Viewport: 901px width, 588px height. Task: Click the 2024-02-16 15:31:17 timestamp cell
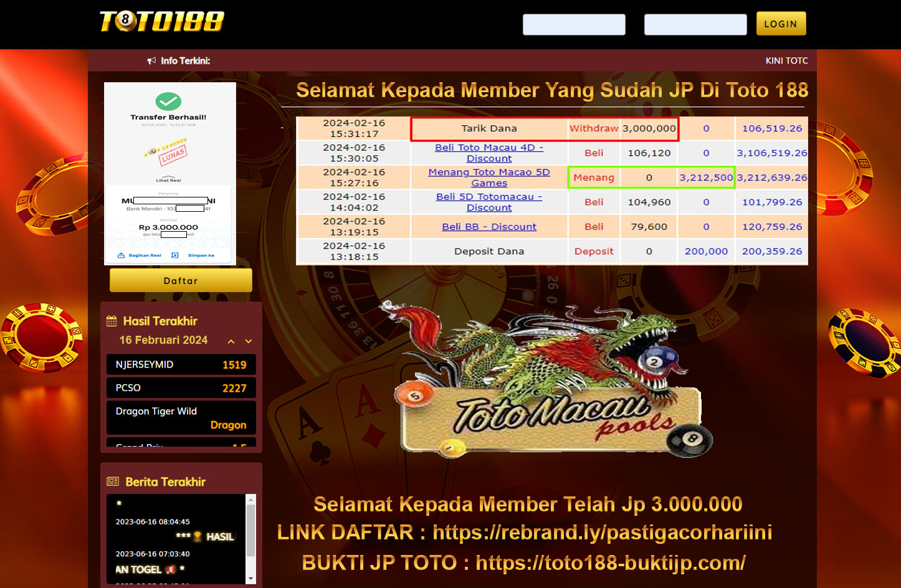354,128
